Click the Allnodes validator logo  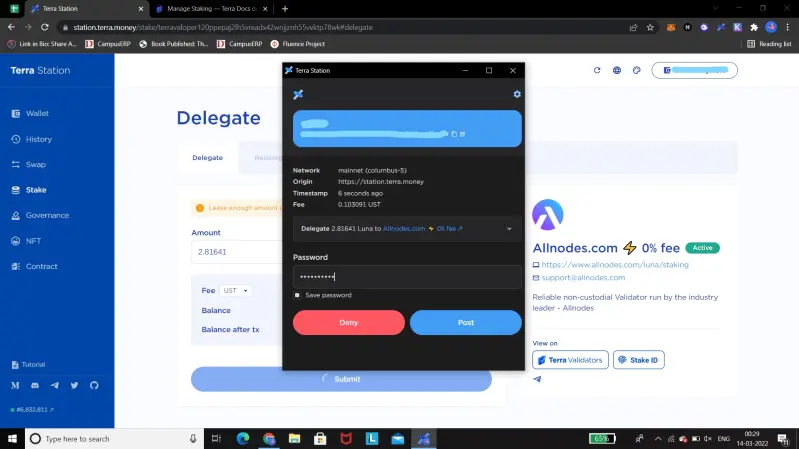(548, 215)
